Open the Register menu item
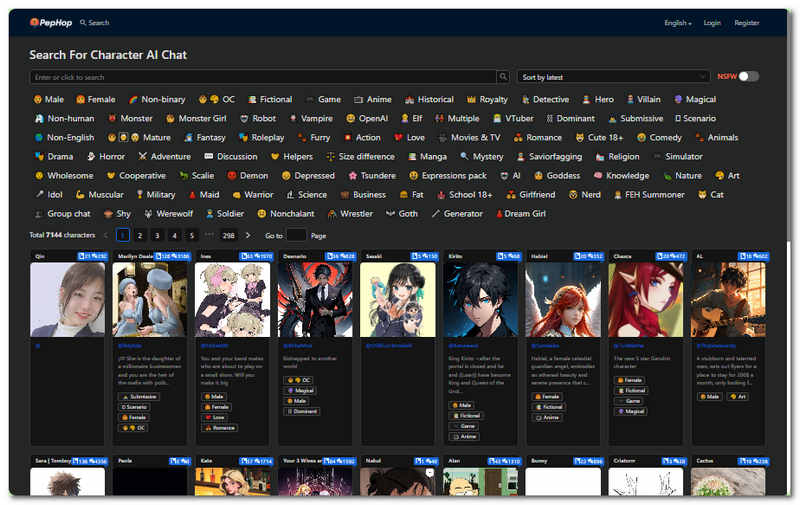Screen dimensions: 800x505 [x=746, y=22]
